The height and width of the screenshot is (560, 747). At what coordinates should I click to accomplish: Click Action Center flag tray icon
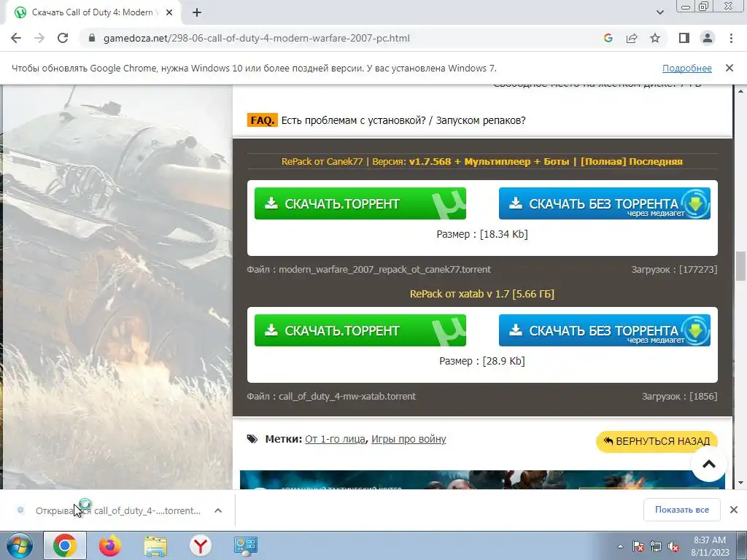point(638,546)
